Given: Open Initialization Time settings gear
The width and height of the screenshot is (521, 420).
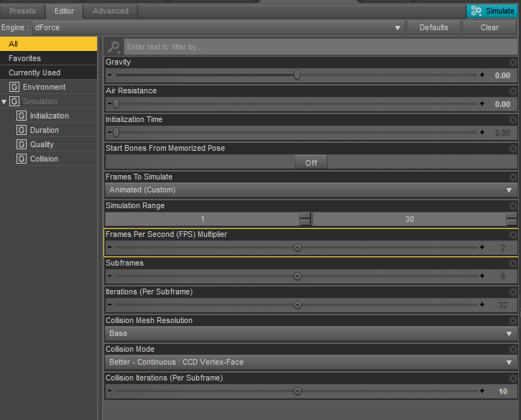Looking at the screenshot, I should pyautogui.click(x=512, y=119).
